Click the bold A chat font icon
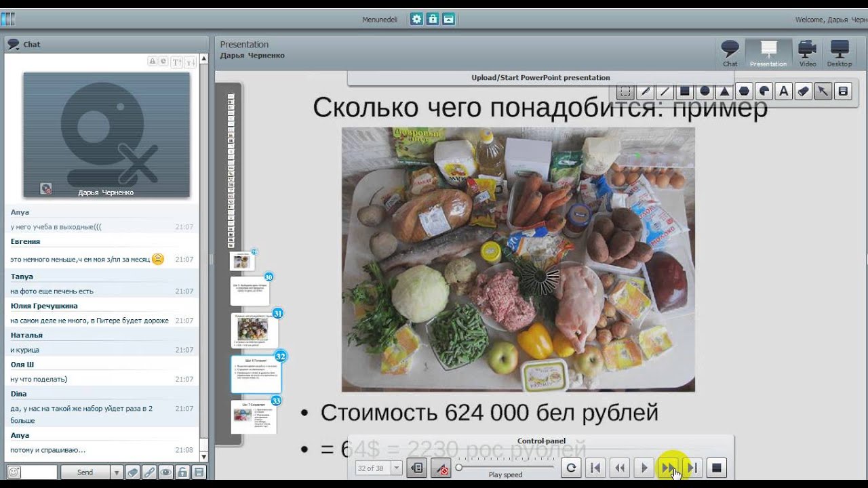This screenshot has height=488, width=868. 153,62
